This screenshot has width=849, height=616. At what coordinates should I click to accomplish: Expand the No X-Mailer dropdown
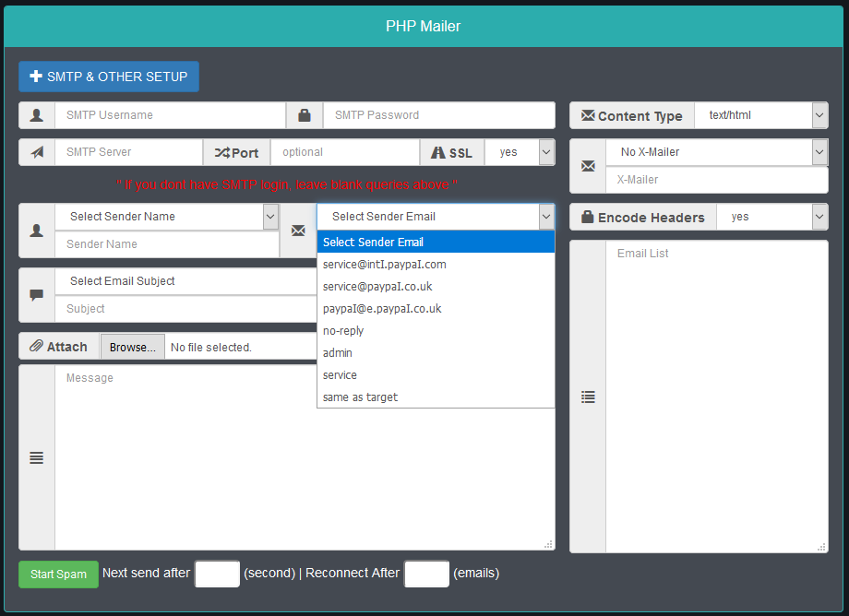coord(717,152)
